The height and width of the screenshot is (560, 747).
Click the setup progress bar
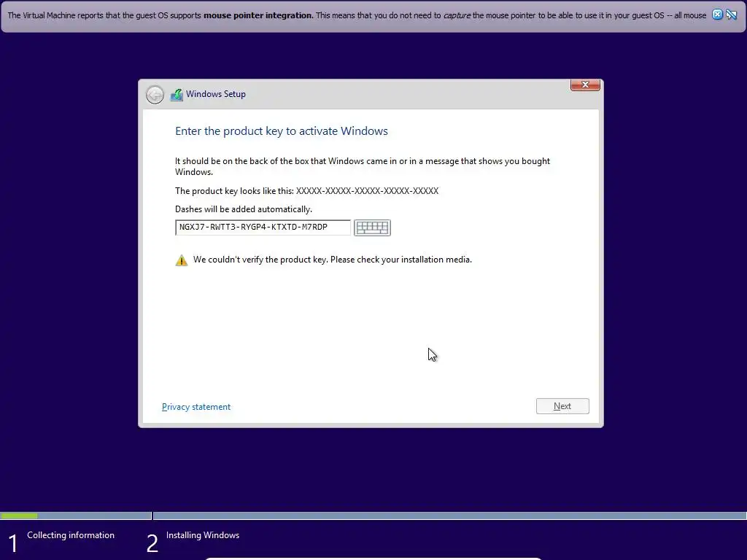(x=373, y=516)
